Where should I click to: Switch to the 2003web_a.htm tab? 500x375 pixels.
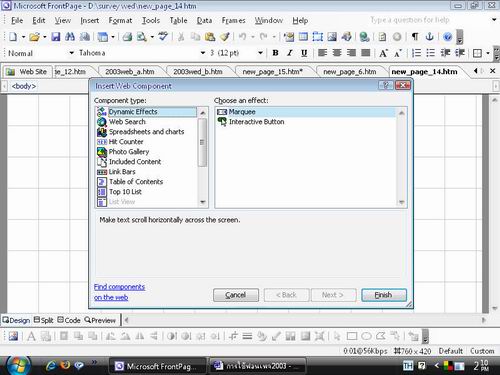click(130, 72)
